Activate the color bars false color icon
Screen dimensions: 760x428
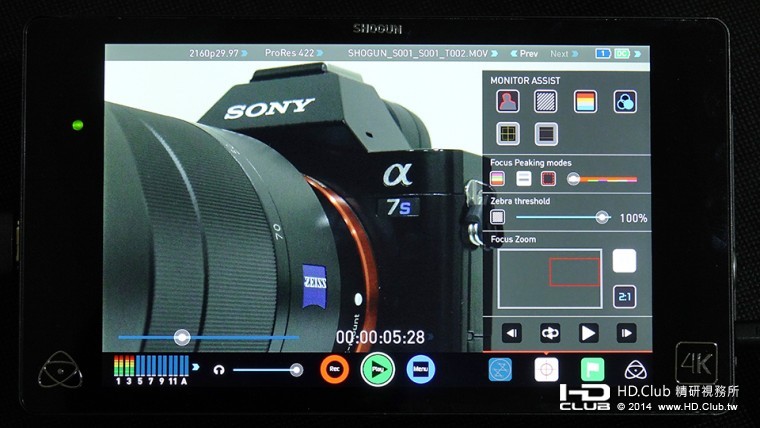pyautogui.click(x=586, y=101)
